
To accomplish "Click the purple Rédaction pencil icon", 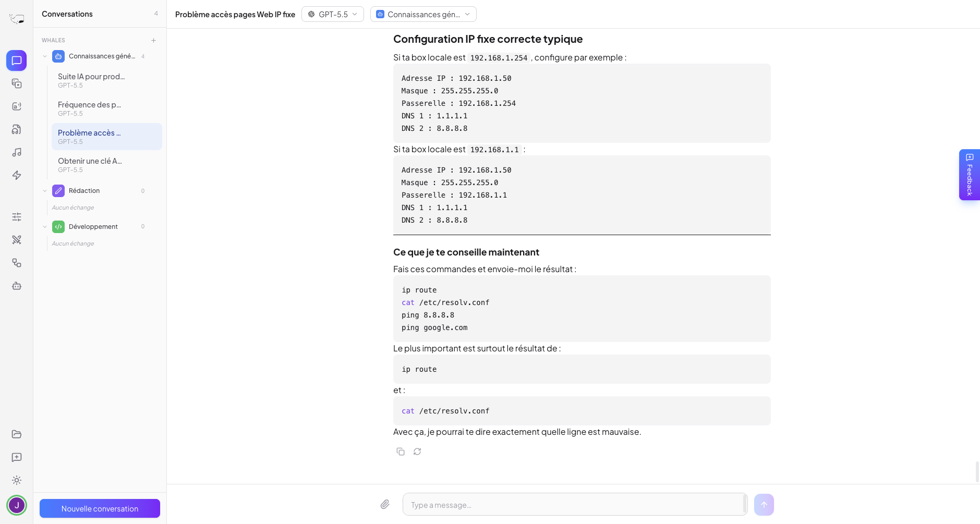I will [58, 191].
